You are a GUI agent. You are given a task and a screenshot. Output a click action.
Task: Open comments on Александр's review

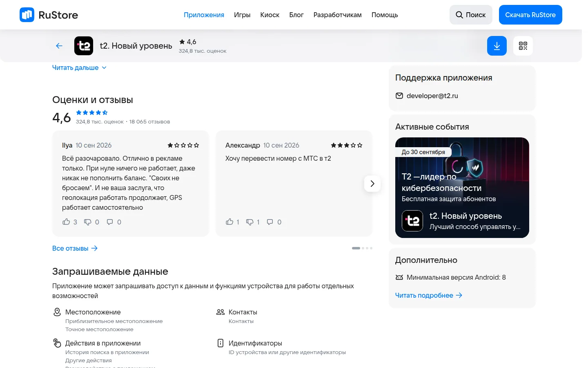click(270, 222)
